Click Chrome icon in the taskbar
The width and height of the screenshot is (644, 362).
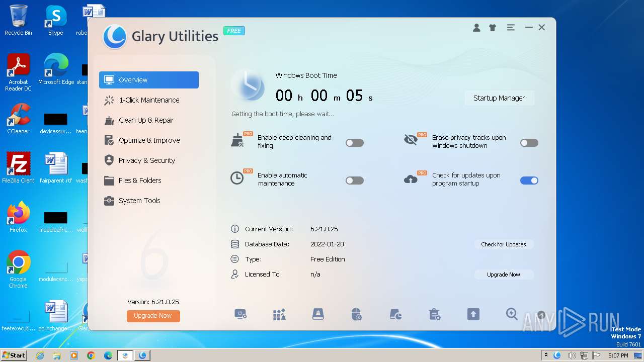pos(91,355)
